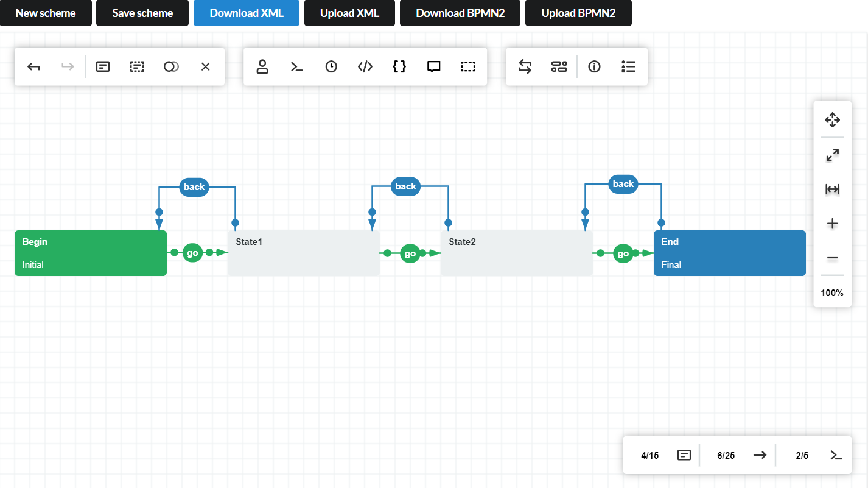Open the command terminal icon in toolbar
Image resolution: width=868 pixels, height=488 pixels.
click(296, 67)
